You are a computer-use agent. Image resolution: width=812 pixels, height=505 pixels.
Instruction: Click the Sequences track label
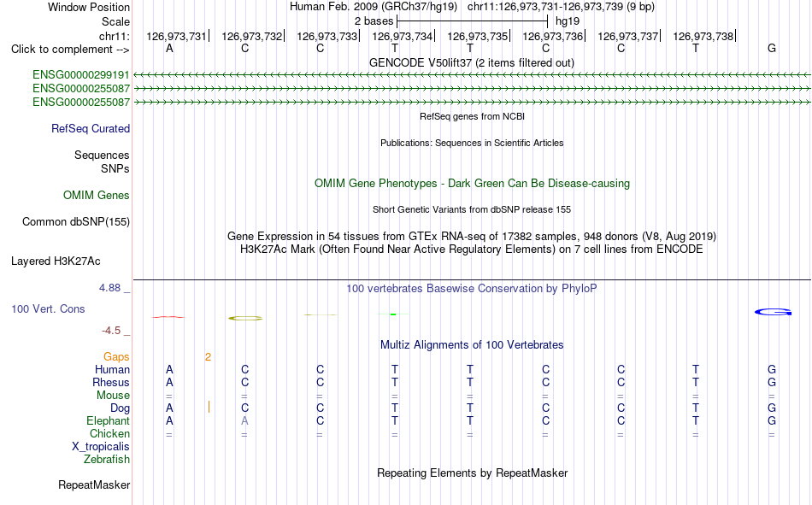point(102,155)
